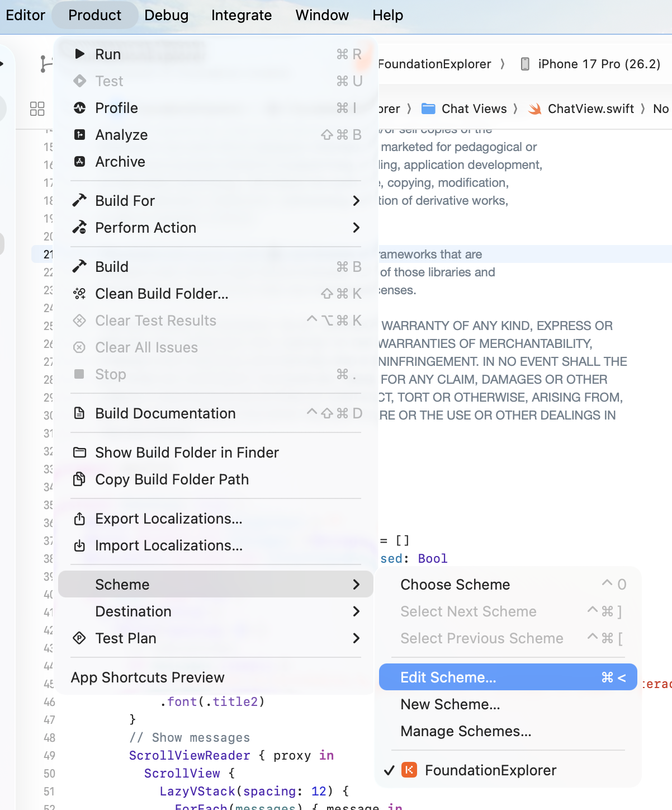Screen dimensions: 672x810
Task: Click the iPhone device icon in toolbar
Action: coord(525,64)
